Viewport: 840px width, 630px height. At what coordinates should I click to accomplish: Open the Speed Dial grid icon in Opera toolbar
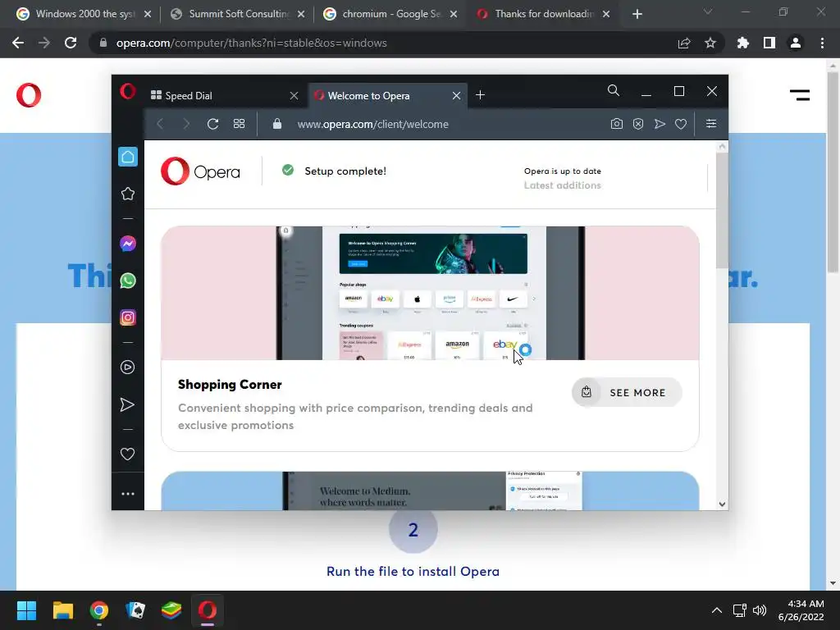[239, 124]
